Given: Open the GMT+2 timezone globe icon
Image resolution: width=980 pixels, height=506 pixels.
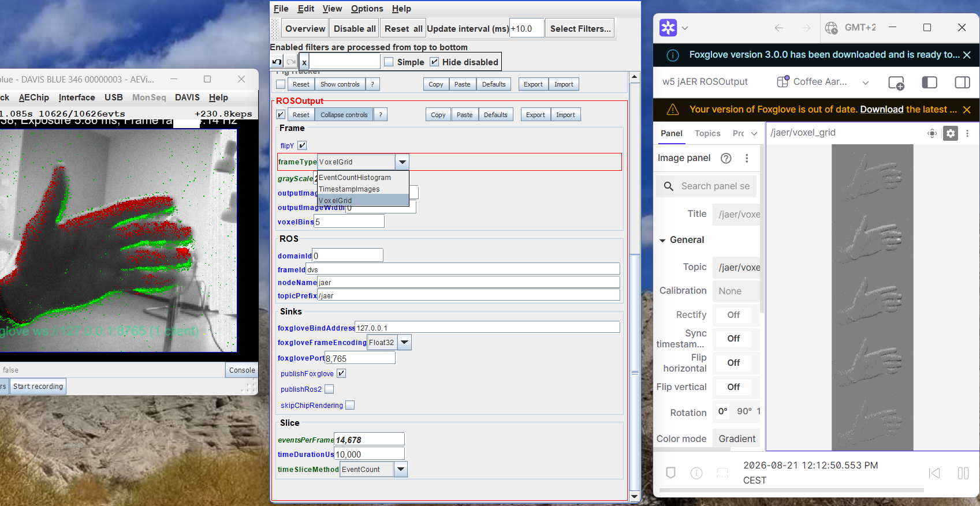Looking at the screenshot, I should tap(831, 28).
